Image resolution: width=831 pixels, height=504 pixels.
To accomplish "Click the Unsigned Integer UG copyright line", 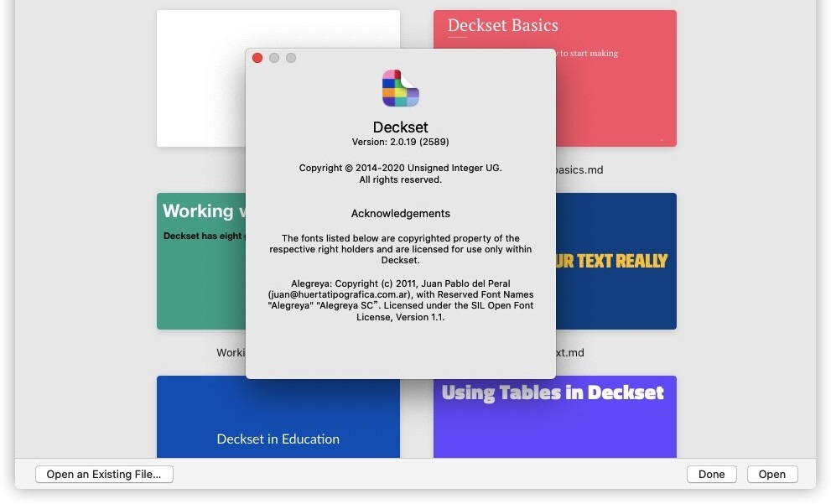I will pyautogui.click(x=400, y=168).
